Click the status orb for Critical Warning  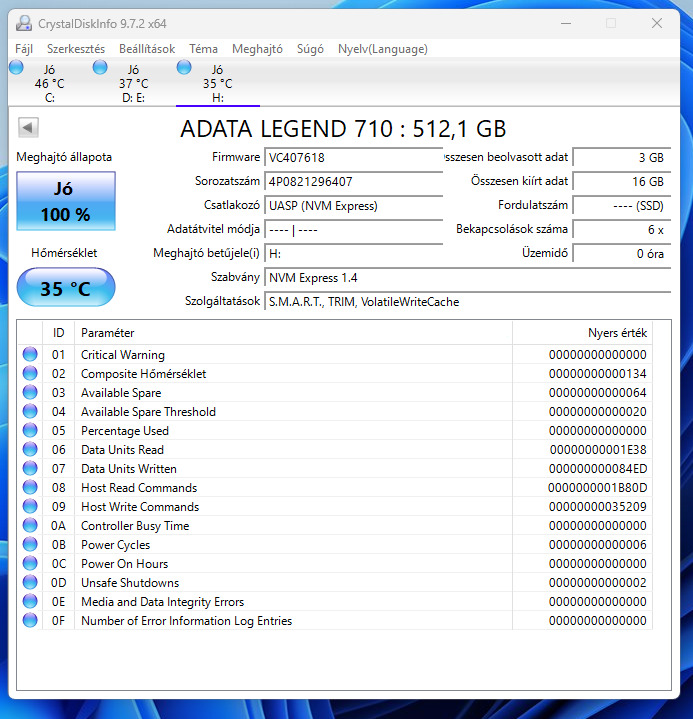(x=30, y=354)
